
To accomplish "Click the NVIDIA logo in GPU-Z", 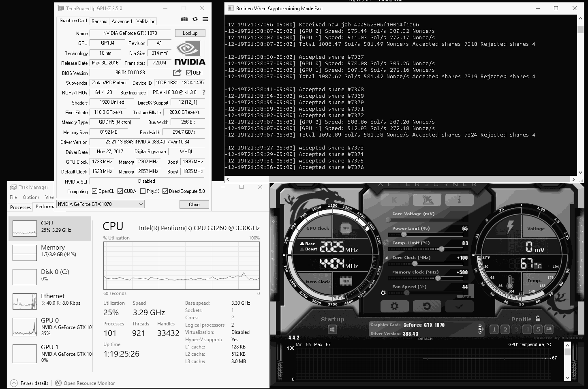I will pos(190,53).
